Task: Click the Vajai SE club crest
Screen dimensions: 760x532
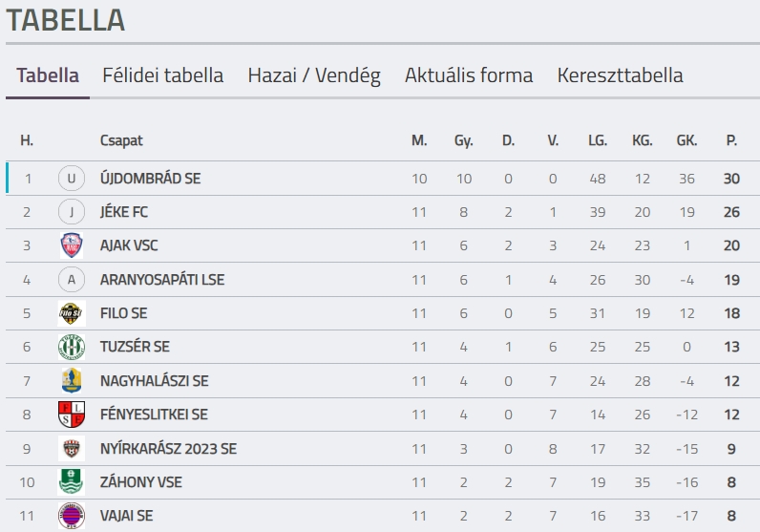Action: click(x=72, y=516)
